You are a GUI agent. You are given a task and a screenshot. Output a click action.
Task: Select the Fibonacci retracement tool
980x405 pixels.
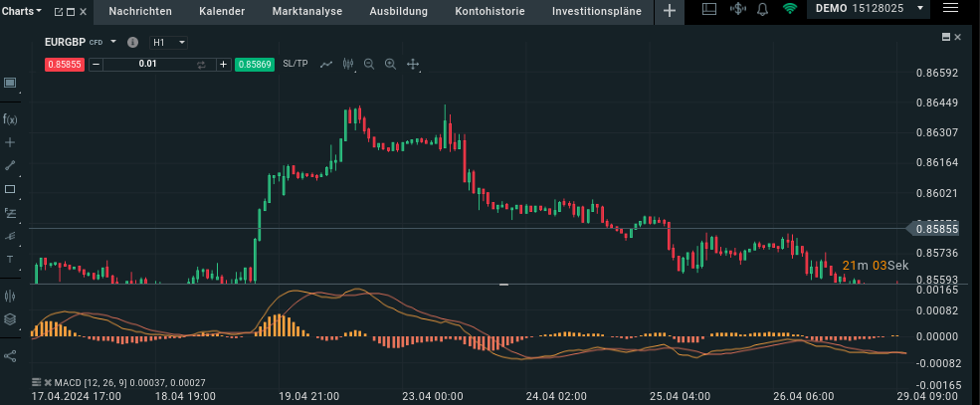(10, 213)
